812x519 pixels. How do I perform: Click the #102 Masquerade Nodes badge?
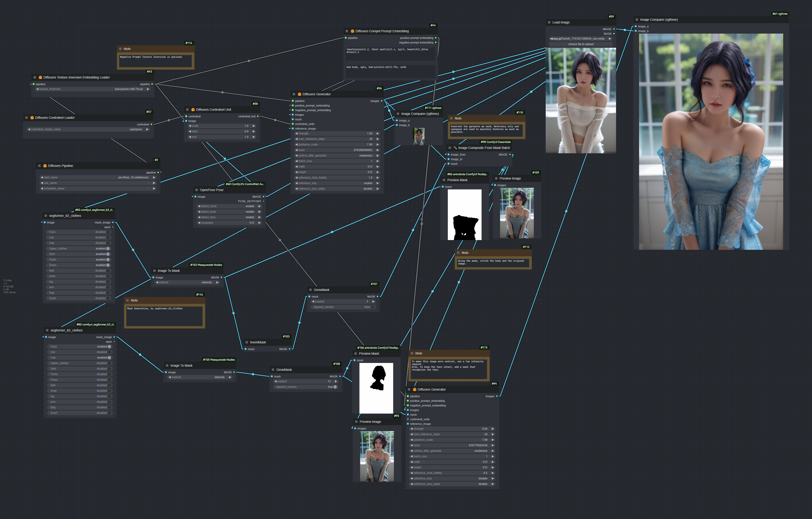click(206, 265)
